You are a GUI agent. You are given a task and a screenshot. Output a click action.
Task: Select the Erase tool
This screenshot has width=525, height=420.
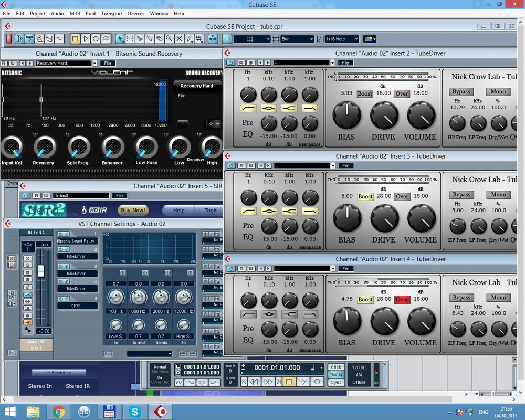160,39
